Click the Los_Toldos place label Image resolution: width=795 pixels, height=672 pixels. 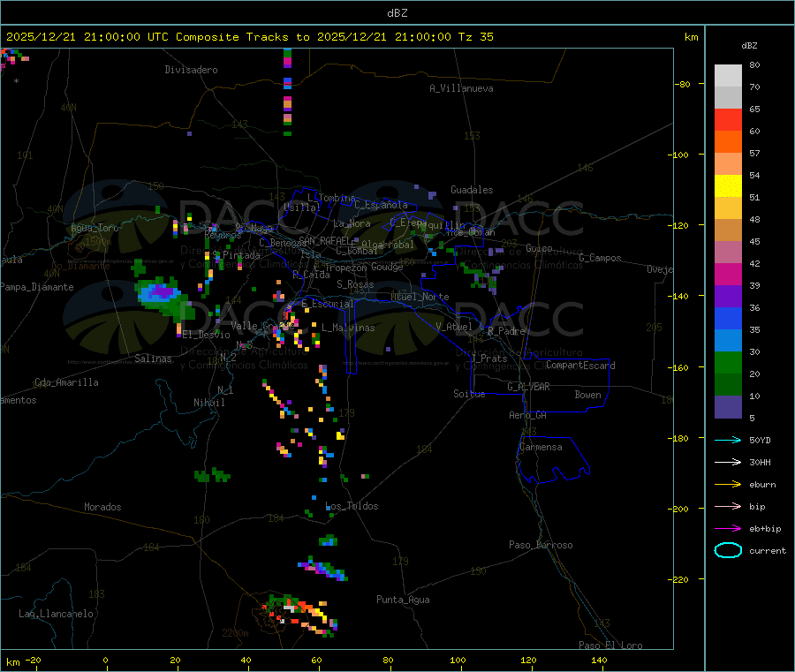click(352, 506)
